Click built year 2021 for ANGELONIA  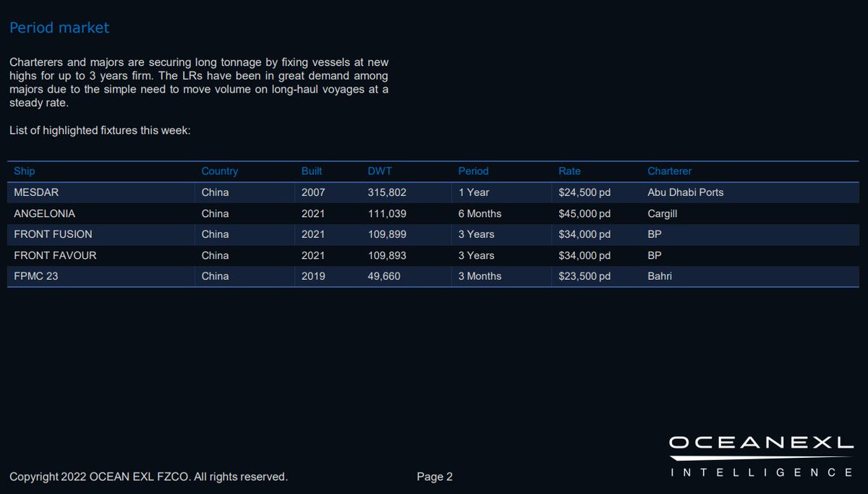pyautogui.click(x=313, y=213)
